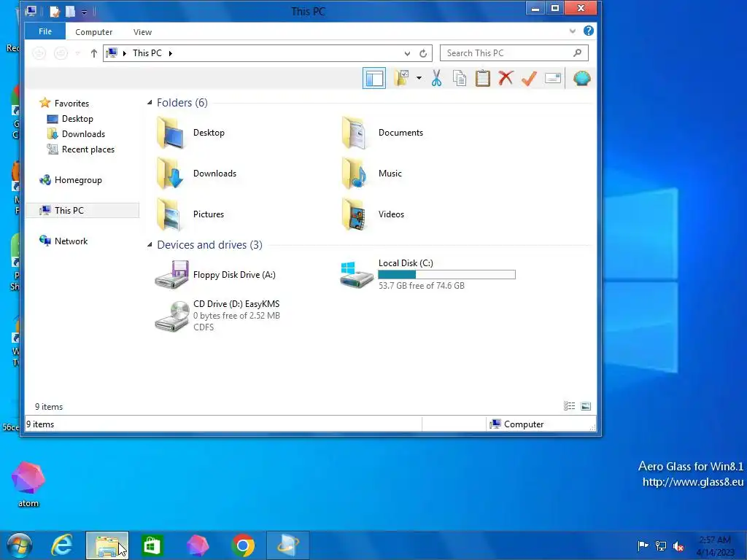Open the address bar history dropdown
Screen dimensions: 747x560
pos(407,53)
